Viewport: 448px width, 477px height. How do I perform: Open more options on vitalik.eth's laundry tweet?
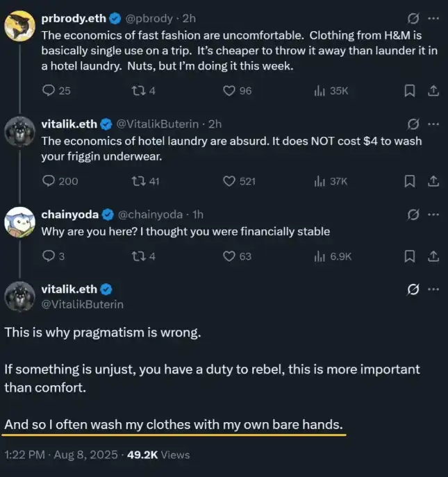point(433,124)
